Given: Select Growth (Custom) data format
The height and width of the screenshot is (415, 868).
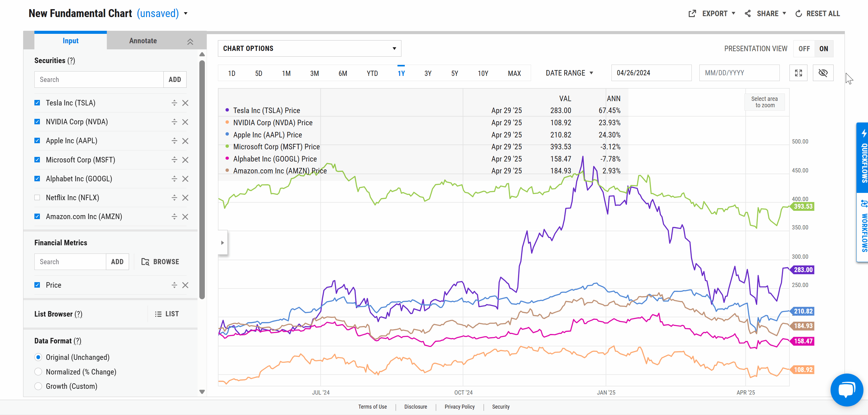Looking at the screenshot, I should click(38, 386).
